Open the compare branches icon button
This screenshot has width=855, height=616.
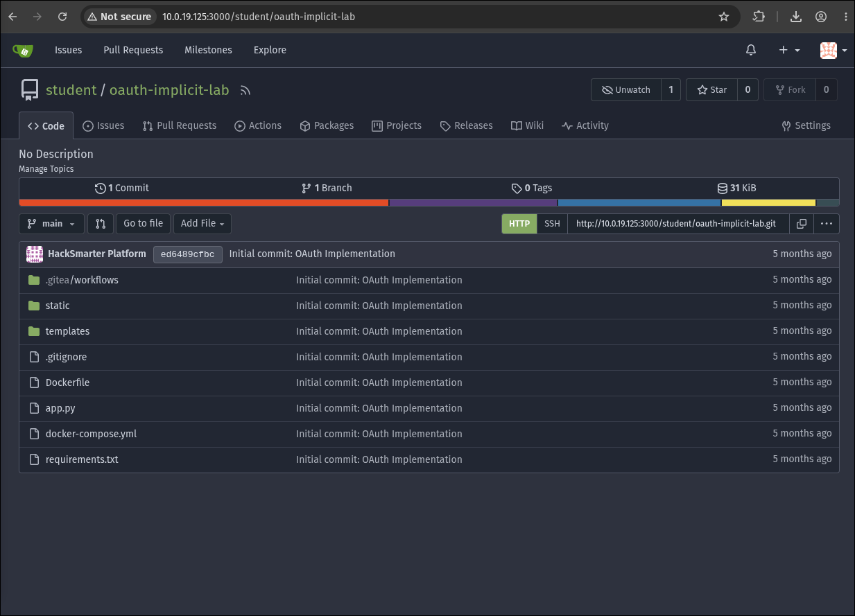click(x=101, y=224)
